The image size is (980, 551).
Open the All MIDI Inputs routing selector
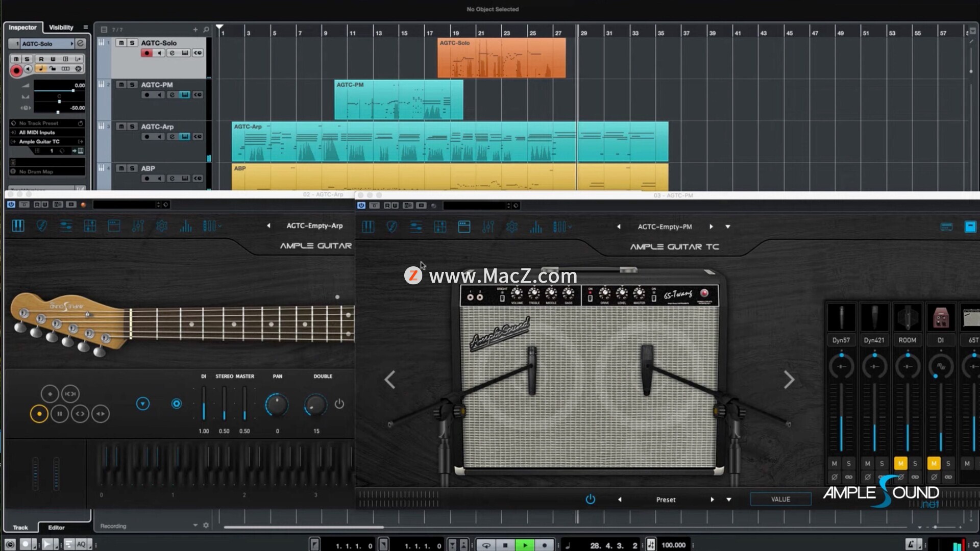(x=47, y=133)
